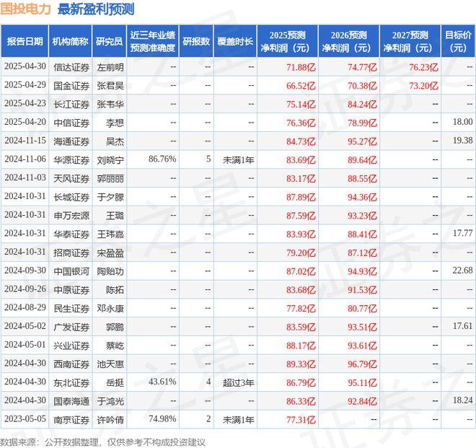
Task: Click the date 2025-04-20
Action: tap(25, 122)
